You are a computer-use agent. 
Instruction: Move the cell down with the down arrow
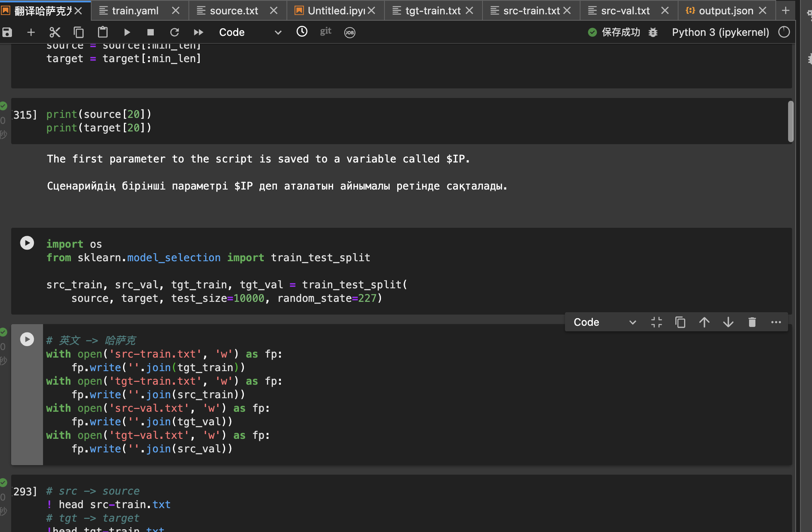pos(728,322)
